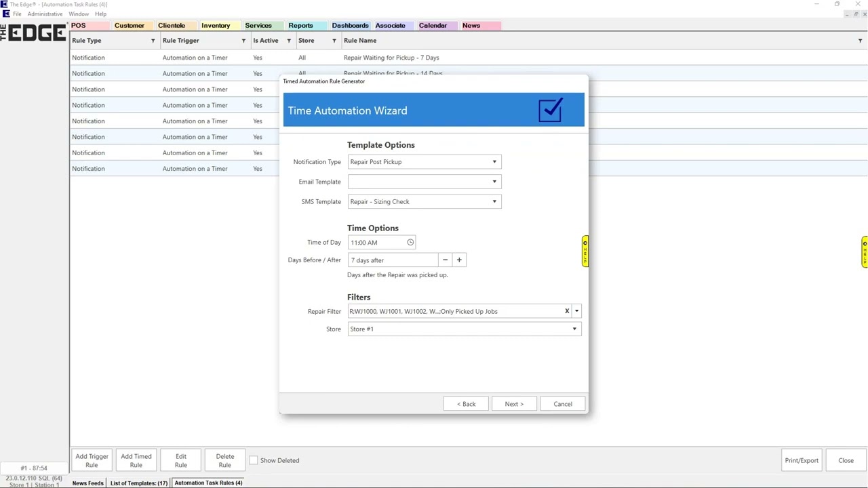This screenshot has width=868, height=488.
Task: Click the minus button for Days Before/After
Action: 445,260
